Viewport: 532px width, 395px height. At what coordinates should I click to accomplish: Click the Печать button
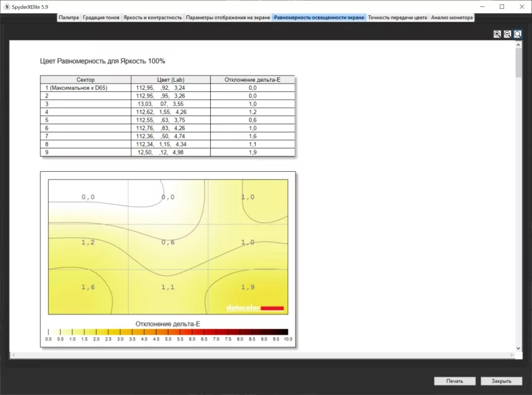[455, 381]
